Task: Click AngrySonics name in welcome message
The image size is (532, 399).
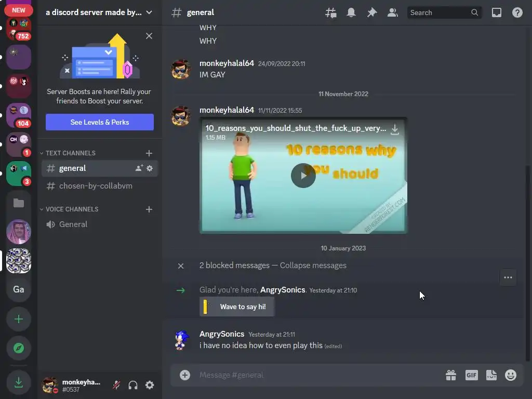Action: [283, 290]
